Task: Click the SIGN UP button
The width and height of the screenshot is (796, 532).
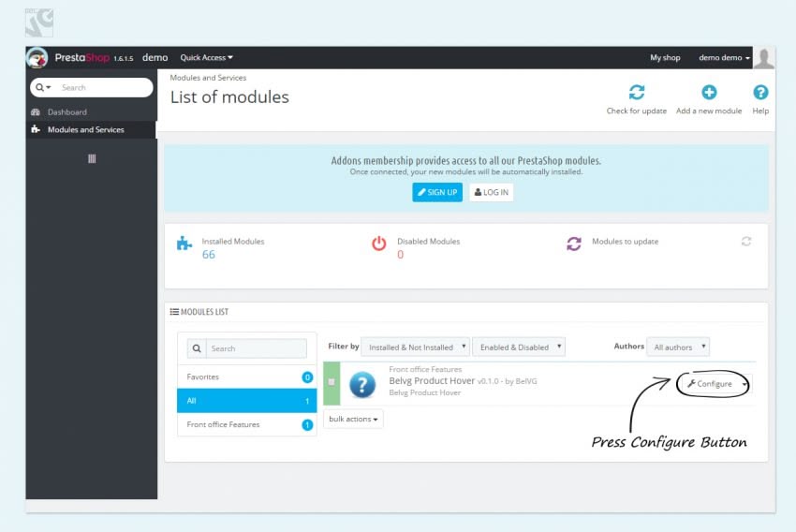Action: pos(437,192)
